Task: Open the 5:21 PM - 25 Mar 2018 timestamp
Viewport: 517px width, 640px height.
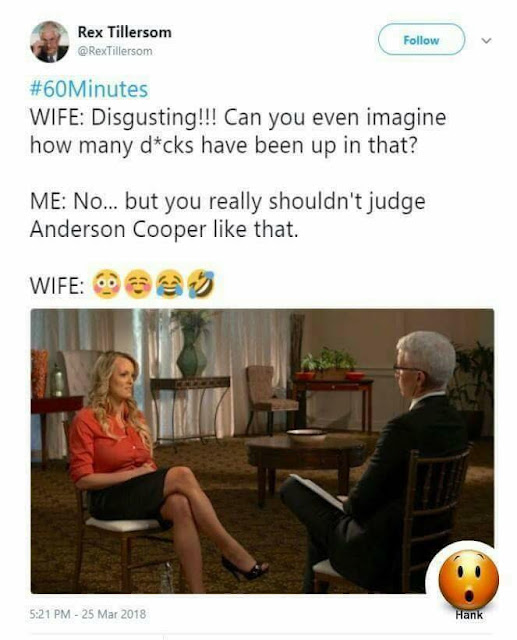Action: [x=88, y=613]
